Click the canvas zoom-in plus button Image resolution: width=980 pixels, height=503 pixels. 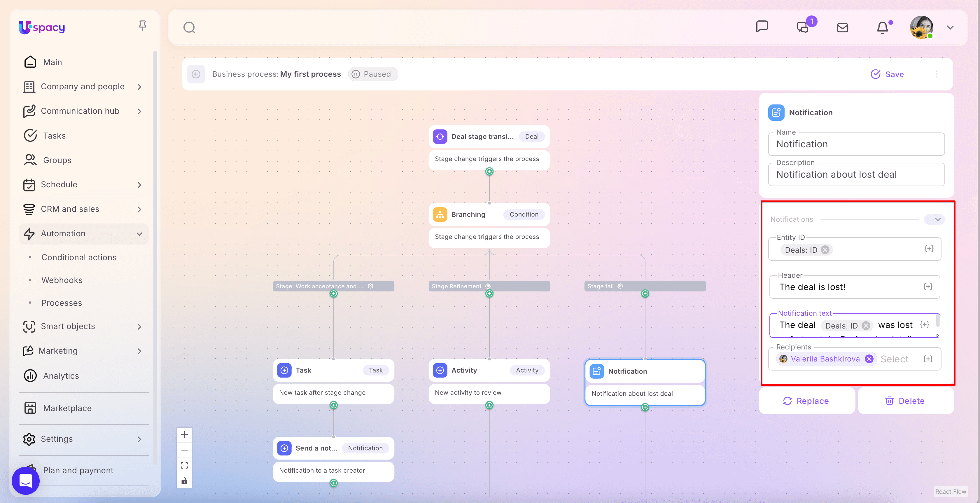tap(184, 434)
